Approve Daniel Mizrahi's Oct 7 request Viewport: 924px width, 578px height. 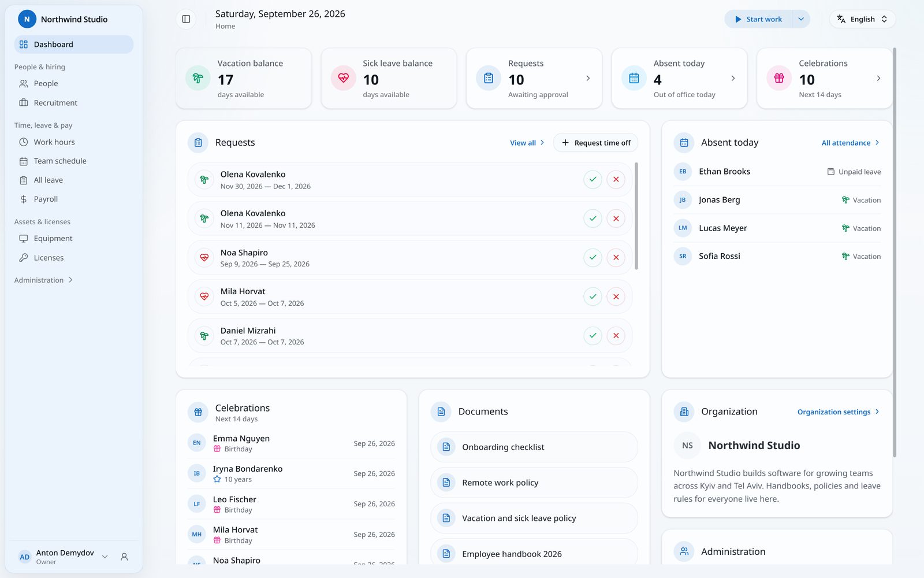(x=593, y=336)
